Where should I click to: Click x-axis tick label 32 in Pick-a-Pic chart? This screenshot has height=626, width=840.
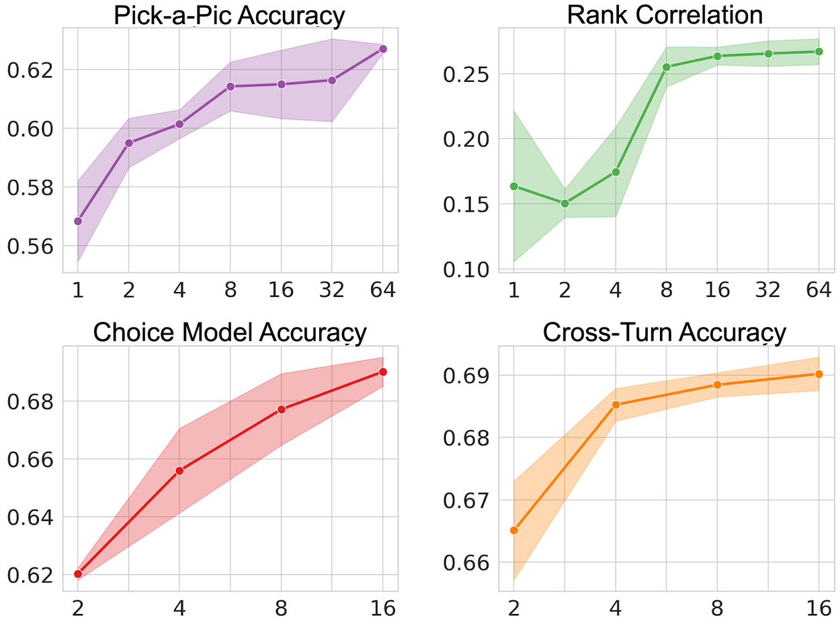pyautogui.click(x=331, y=291)
